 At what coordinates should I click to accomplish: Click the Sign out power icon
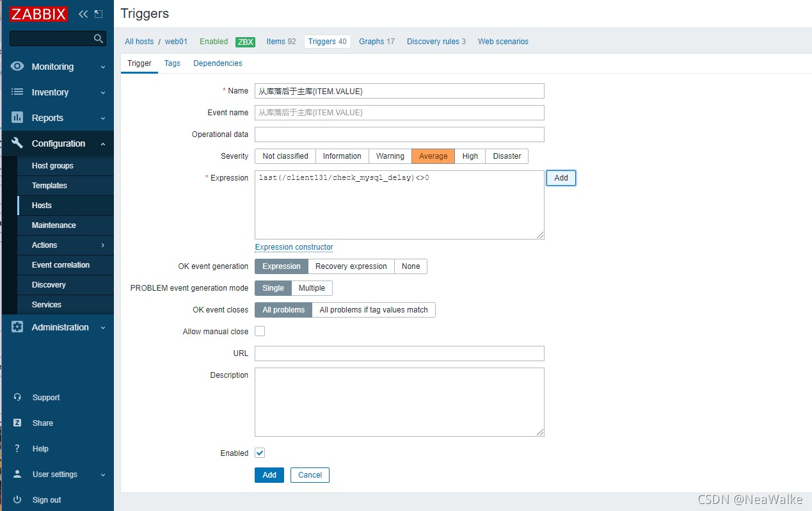click(17, 500)
